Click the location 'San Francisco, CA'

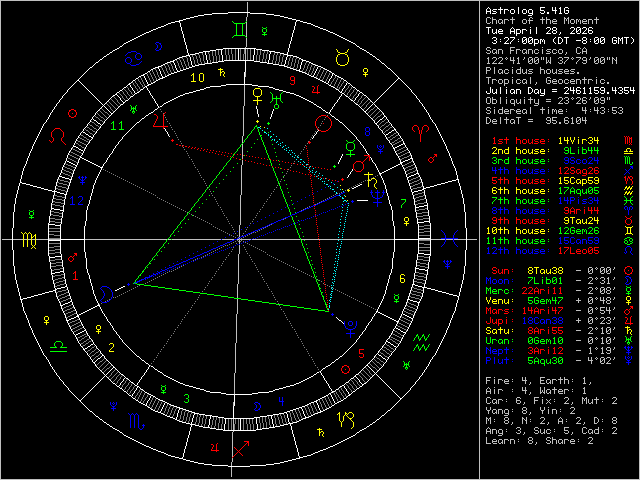pyautogui.click(x=536, y=51)
